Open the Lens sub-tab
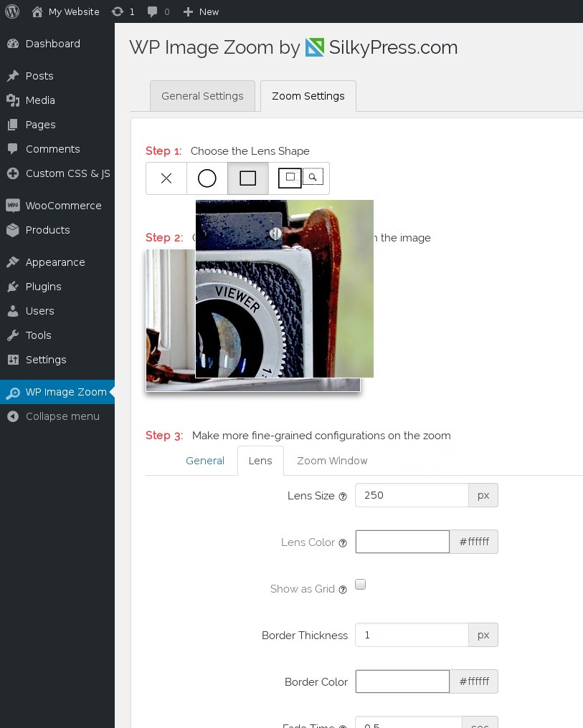Screen dimensions: 583x728 260,461
